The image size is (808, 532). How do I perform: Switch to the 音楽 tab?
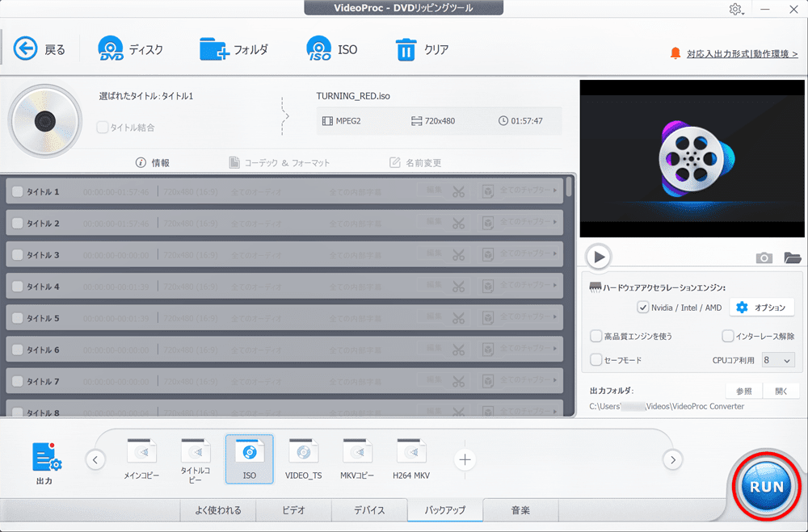[x=520, y=510]
